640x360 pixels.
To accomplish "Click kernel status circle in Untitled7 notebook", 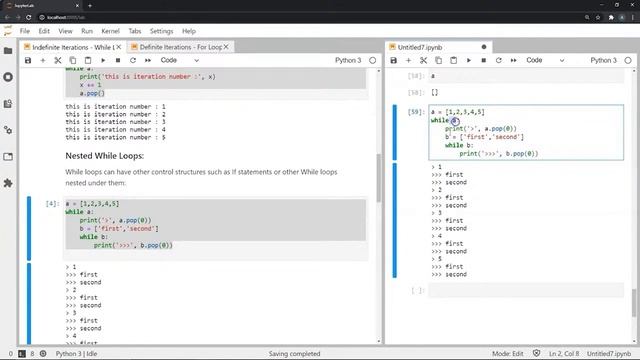I will tap(628, 60).
